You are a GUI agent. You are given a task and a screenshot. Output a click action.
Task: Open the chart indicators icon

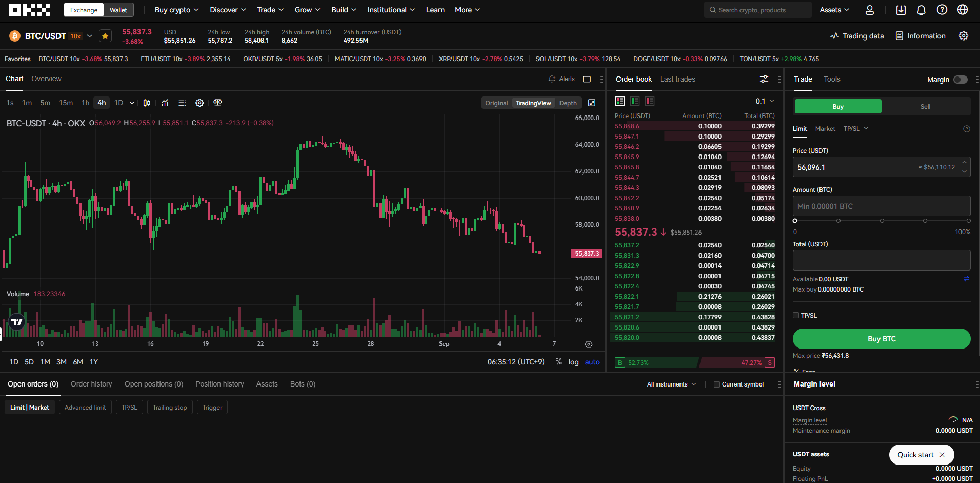click(165, 103)
